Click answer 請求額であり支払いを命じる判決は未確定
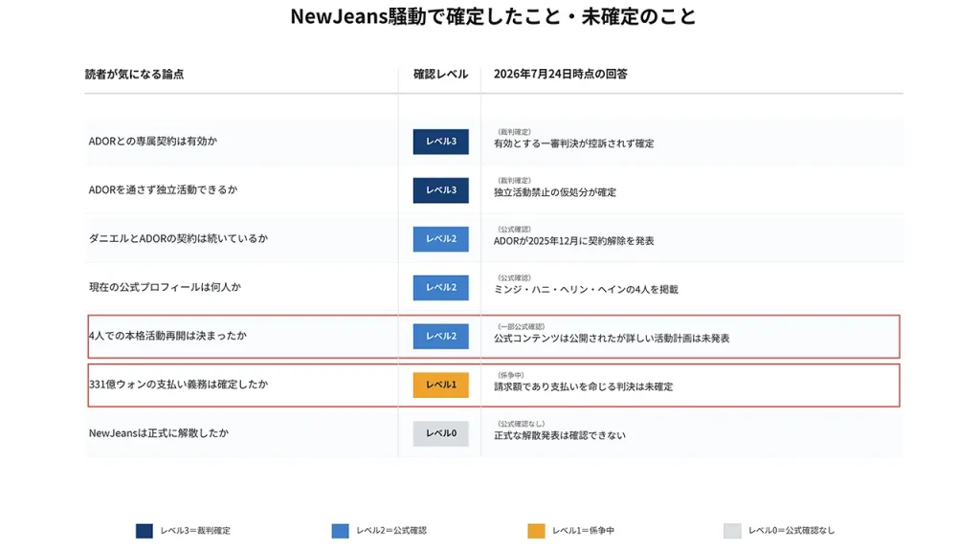 click(584, 387)
